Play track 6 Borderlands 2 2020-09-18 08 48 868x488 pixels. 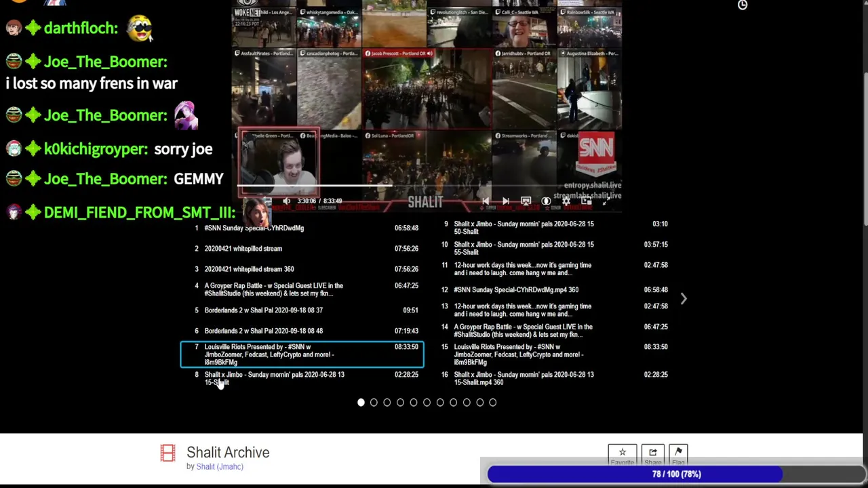pyautogui.click(x=302, y=331)
